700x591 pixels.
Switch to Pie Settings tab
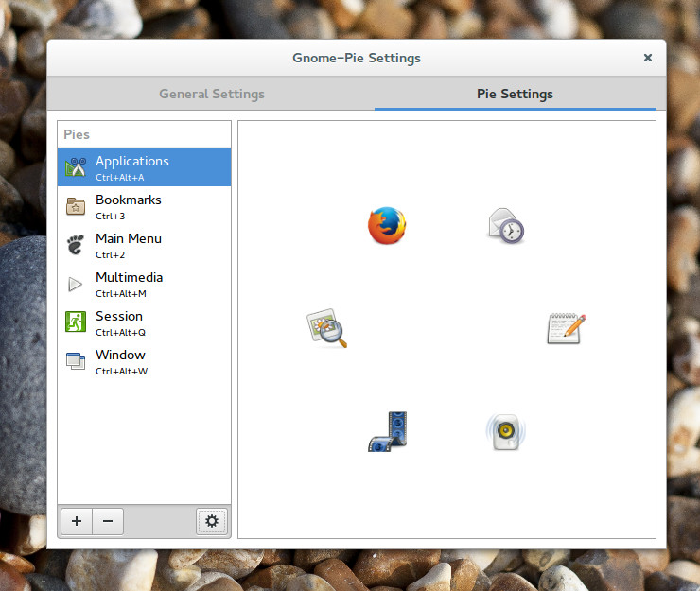516,94
